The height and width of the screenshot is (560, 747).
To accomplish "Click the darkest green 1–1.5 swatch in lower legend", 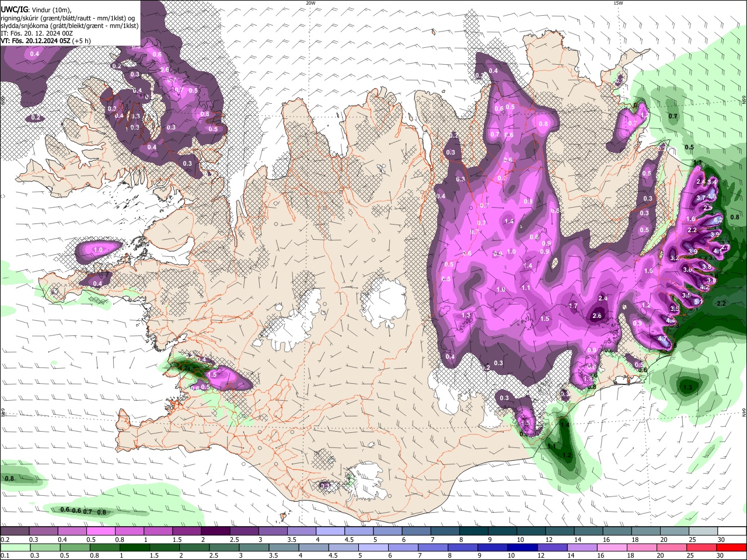I will coord(134,547).
